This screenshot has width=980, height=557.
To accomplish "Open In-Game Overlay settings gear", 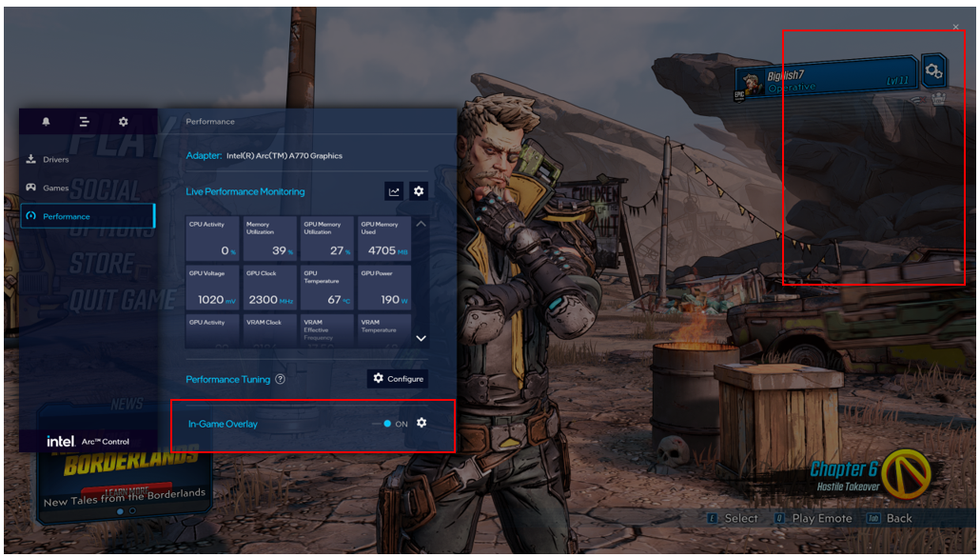I will pyautogui.click(x=421, y=423).
